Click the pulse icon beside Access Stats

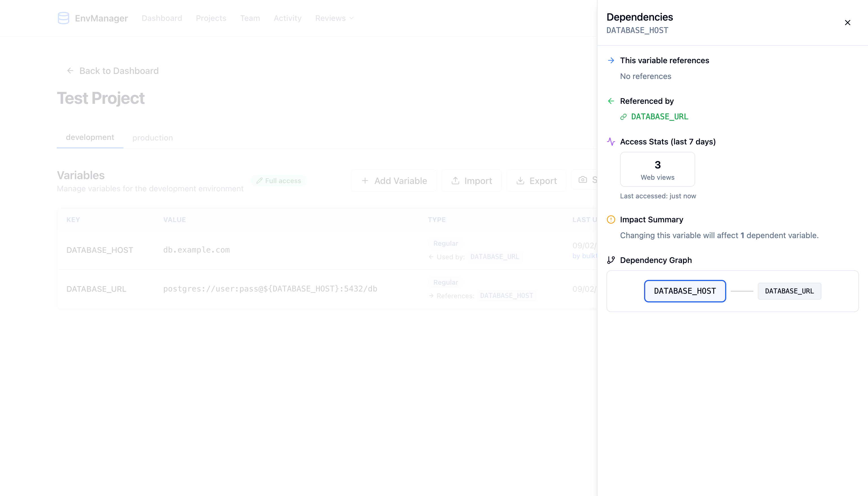(610, 142)
